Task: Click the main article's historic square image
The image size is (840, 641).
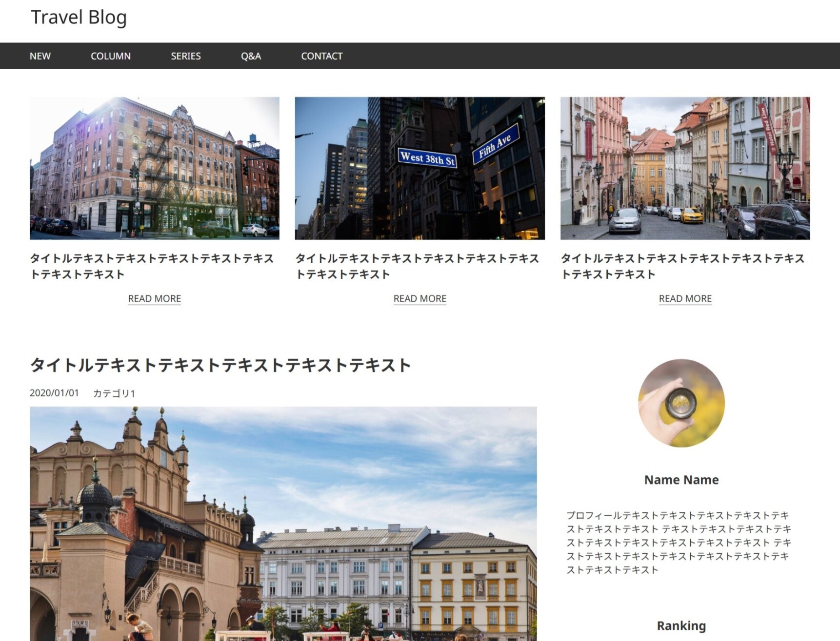Action: click(283, 524)
